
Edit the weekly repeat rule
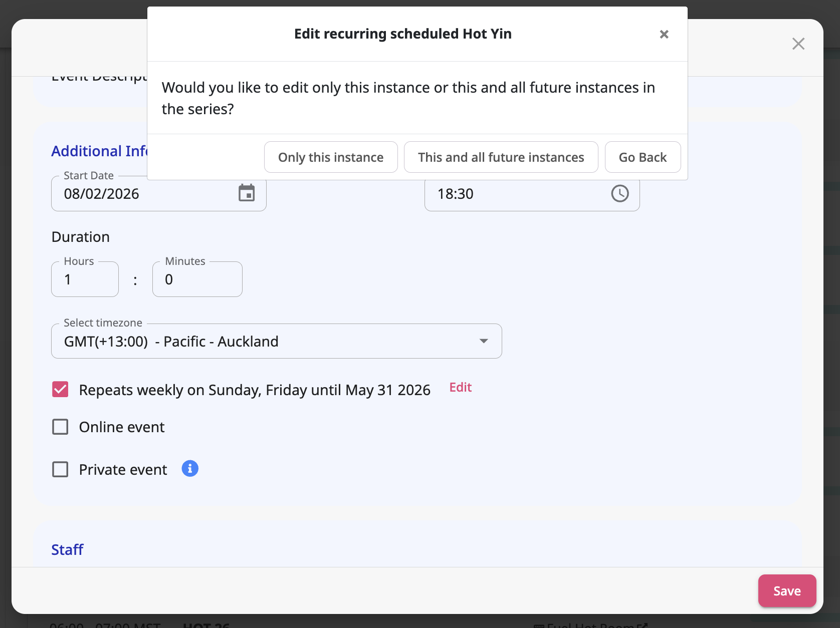[461, 387]
